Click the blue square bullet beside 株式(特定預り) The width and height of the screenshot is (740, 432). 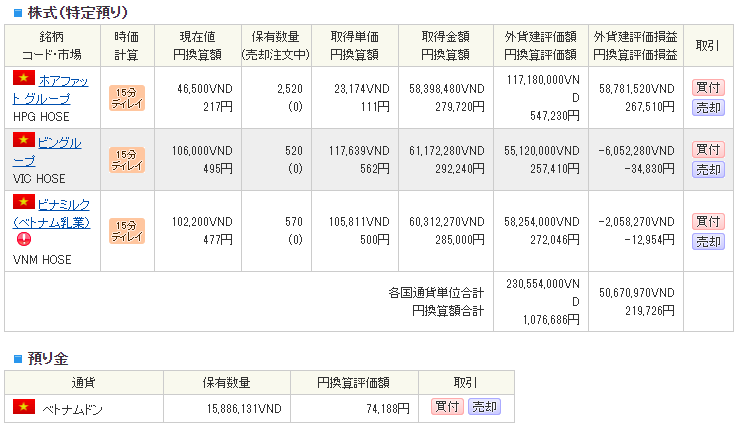pyautogui.click(x=18, y=13)
